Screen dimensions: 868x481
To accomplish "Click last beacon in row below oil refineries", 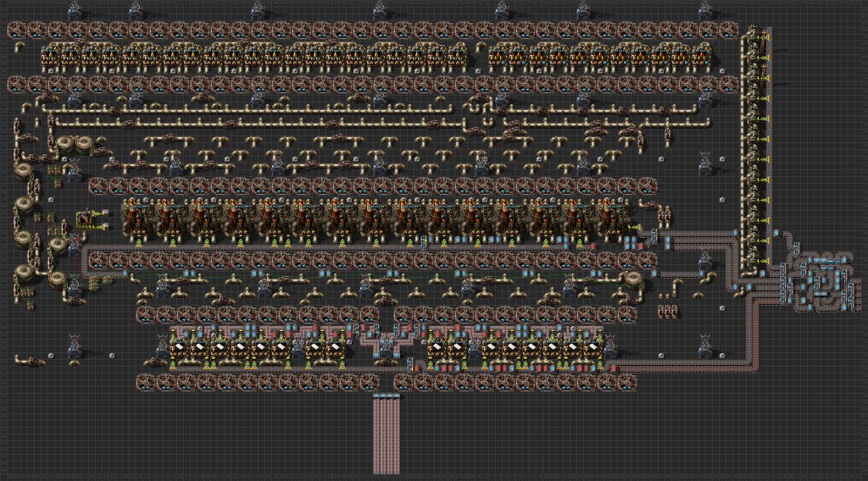I will tap(648, 261).
